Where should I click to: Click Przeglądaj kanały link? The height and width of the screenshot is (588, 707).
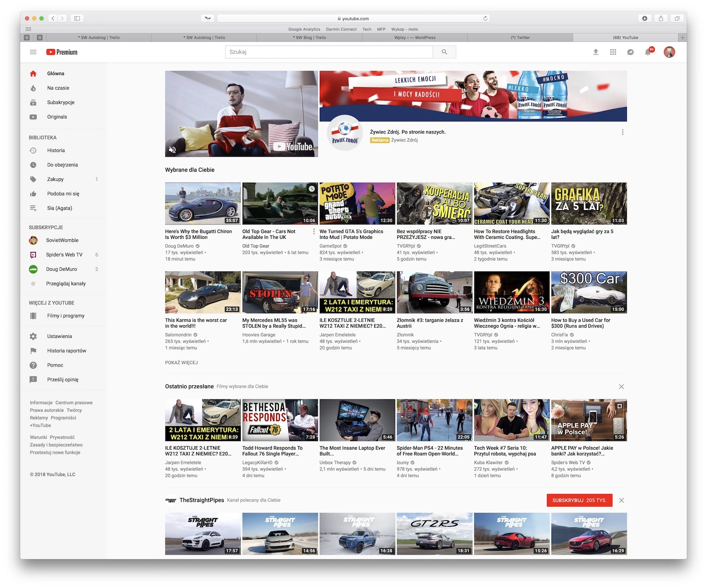coord(66,284)
